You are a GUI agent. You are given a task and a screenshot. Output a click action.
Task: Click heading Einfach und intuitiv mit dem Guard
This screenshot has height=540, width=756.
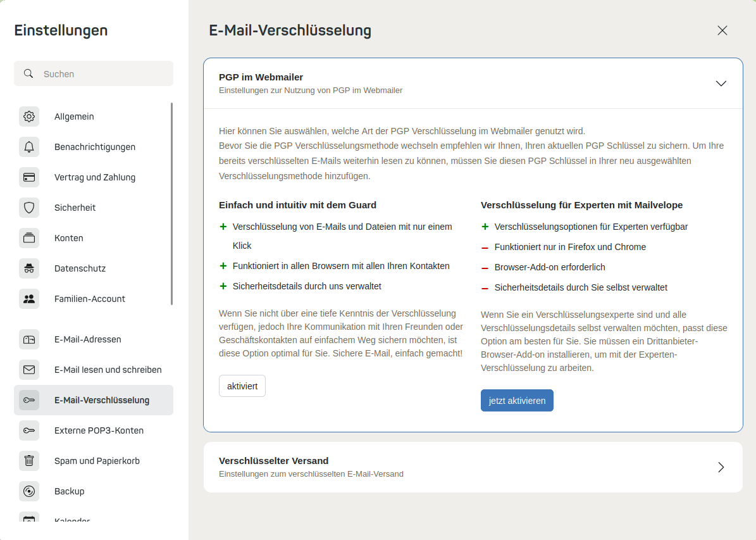[x=297, y=205]
